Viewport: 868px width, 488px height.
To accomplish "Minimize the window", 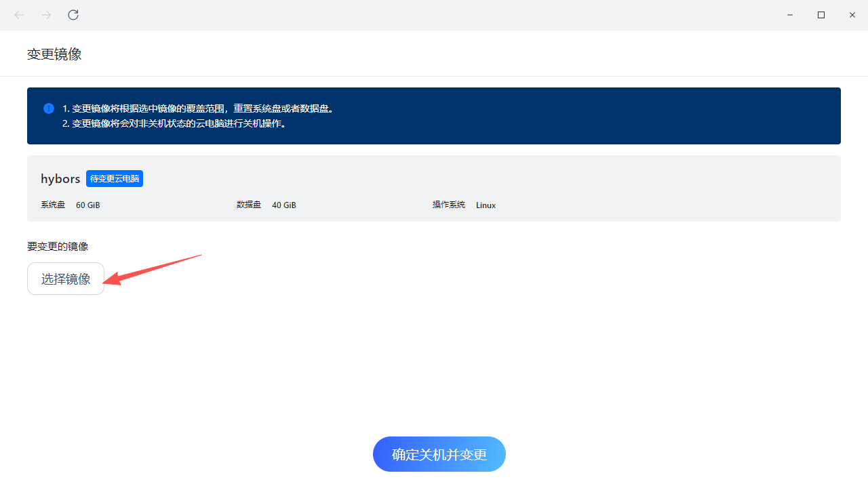I will 790,15.
